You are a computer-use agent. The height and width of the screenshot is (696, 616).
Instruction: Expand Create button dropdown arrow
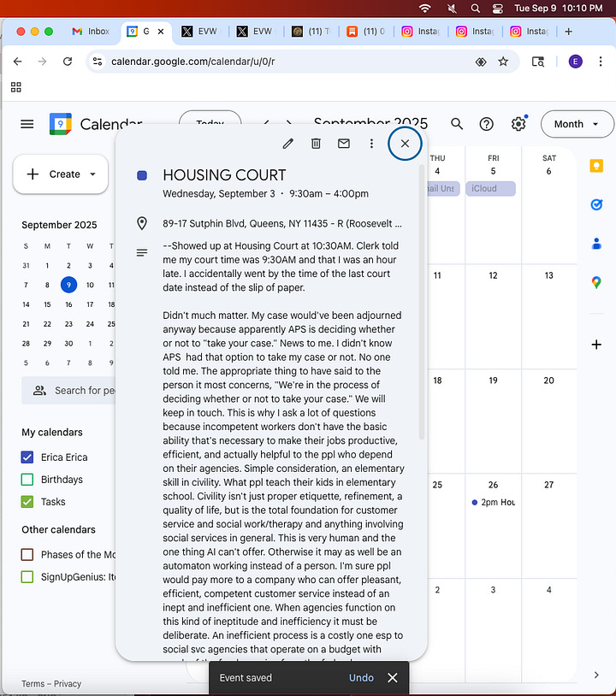pyautogui.click(x=92, y=174)
